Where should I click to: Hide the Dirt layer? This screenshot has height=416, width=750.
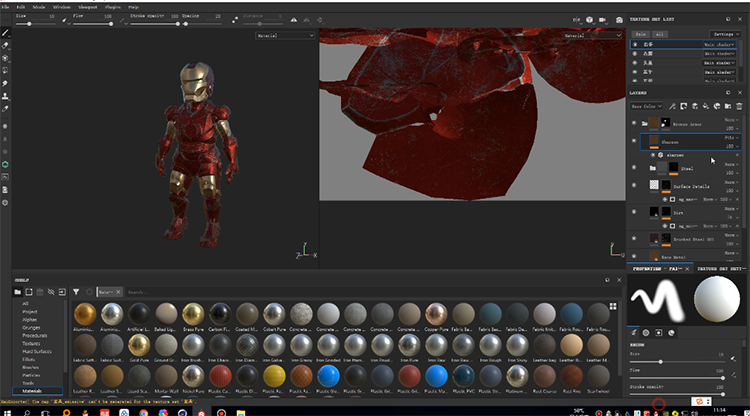(x=635, y=213)
